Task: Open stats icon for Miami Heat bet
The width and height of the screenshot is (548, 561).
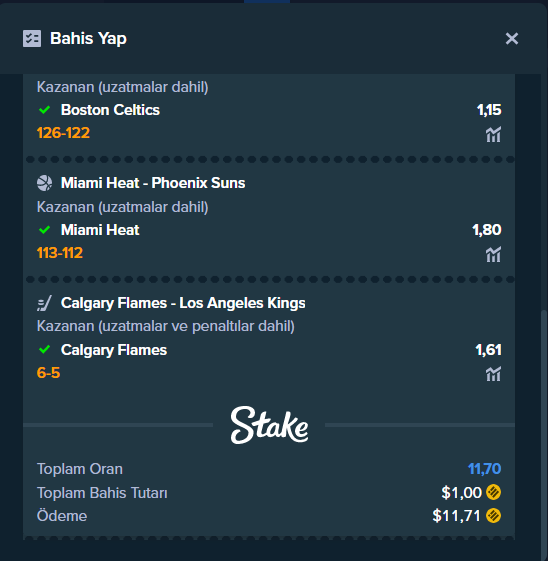Action: [x=493, y=254]
